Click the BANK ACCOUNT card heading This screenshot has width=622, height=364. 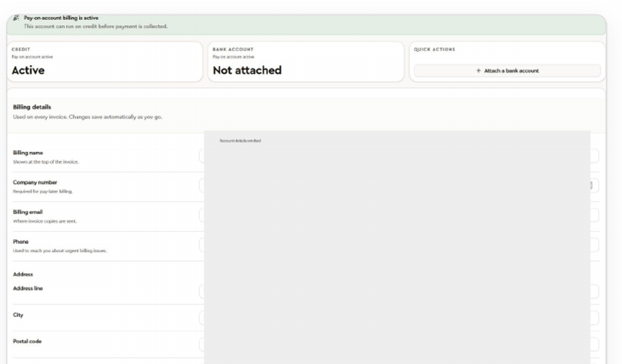click(x=233, y=49)
